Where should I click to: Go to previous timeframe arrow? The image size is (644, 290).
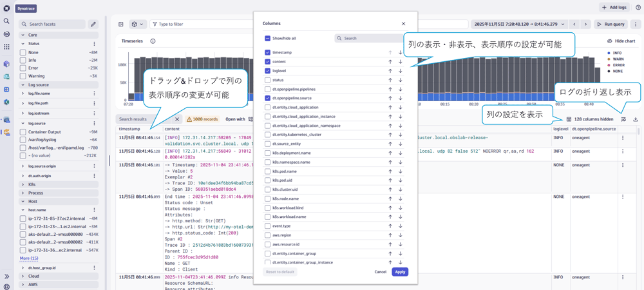[x=574, y=24]
